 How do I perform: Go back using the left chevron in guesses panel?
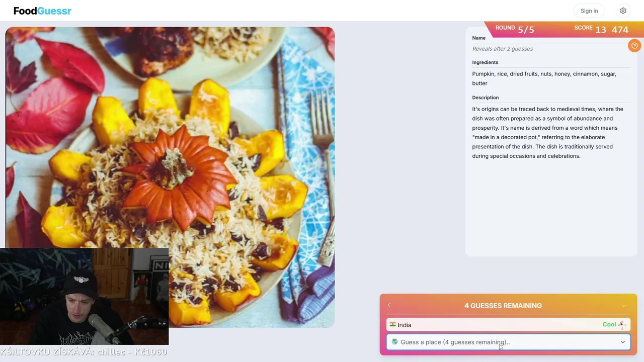[389, 305]
